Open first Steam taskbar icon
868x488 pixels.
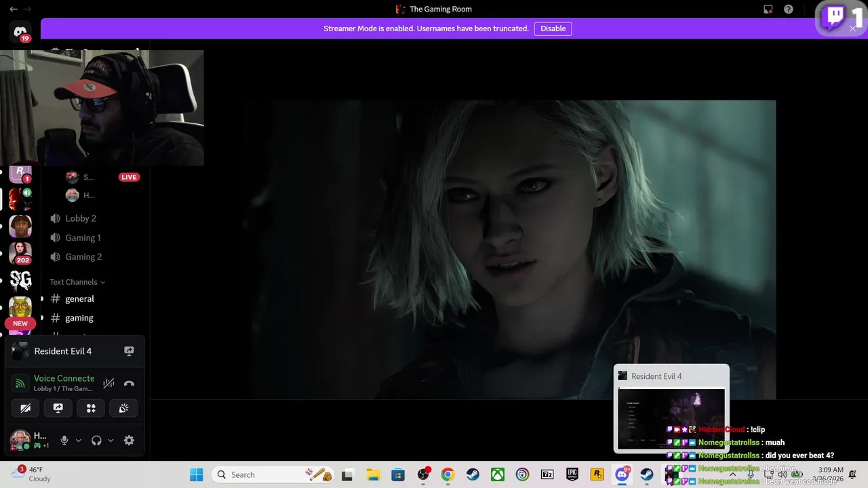coord(473,474)
